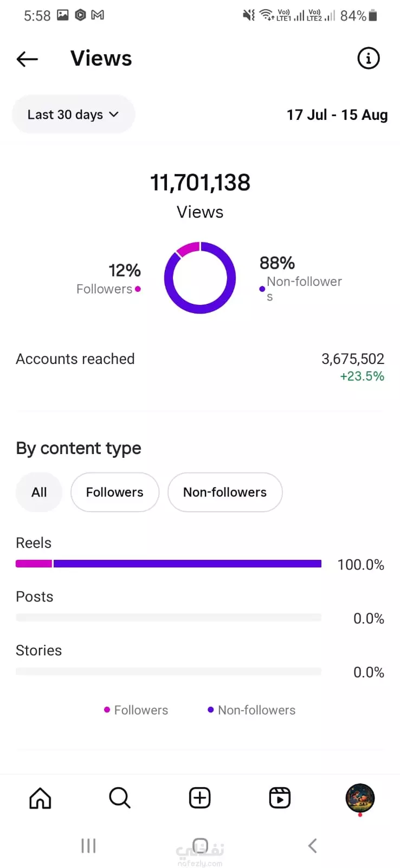Tap the Android recent apps button
Viewport: 400px width, 868px height.
coord(88,845)
